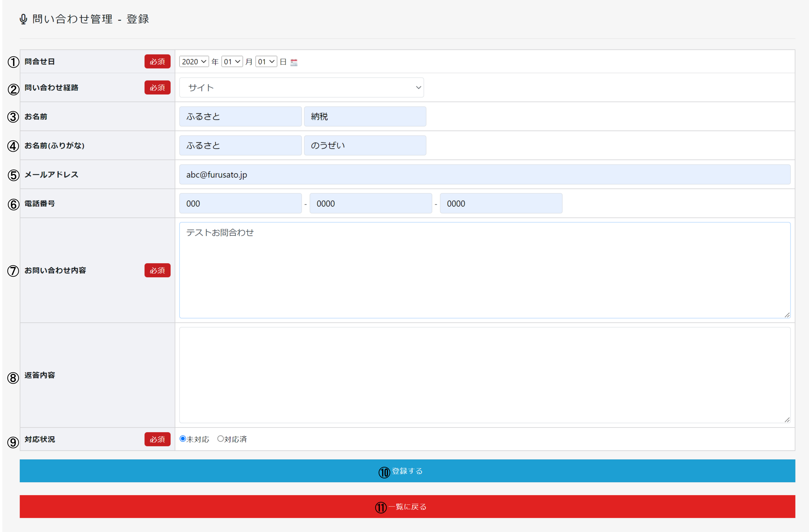Viewport: 809px width, 532px height.
Task: Click the microphone icon beside page title
Action: coord(23,19)
